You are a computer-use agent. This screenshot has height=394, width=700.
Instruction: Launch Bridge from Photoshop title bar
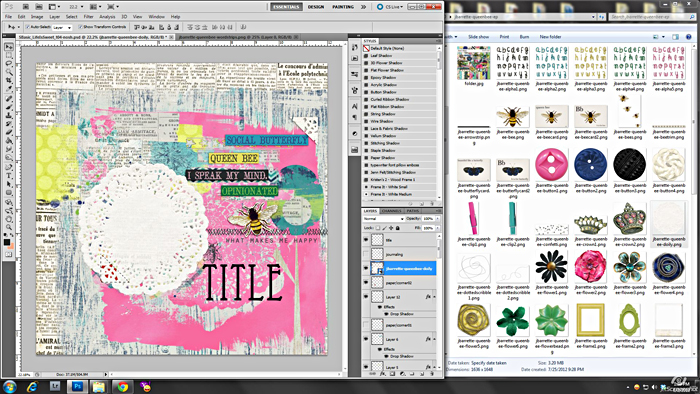[25, 7]
